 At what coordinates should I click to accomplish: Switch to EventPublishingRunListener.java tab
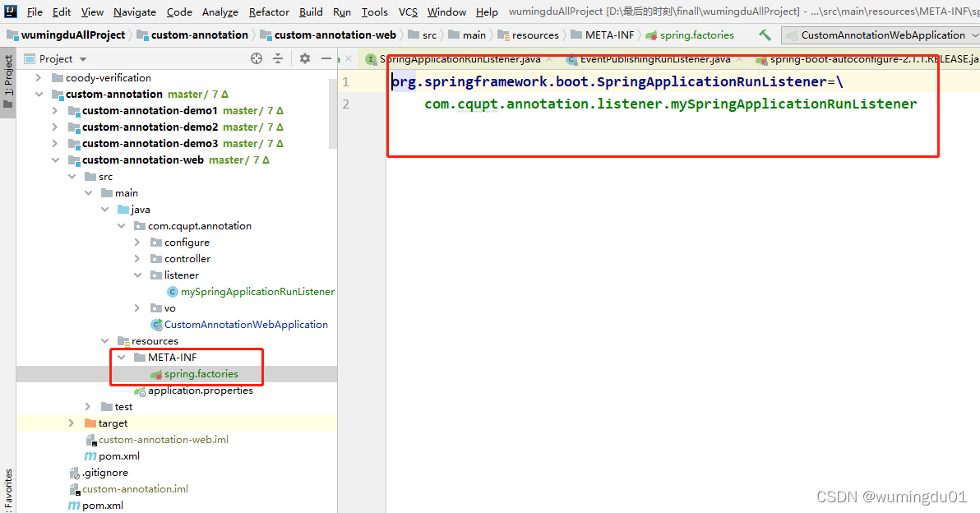pos(655,58)
